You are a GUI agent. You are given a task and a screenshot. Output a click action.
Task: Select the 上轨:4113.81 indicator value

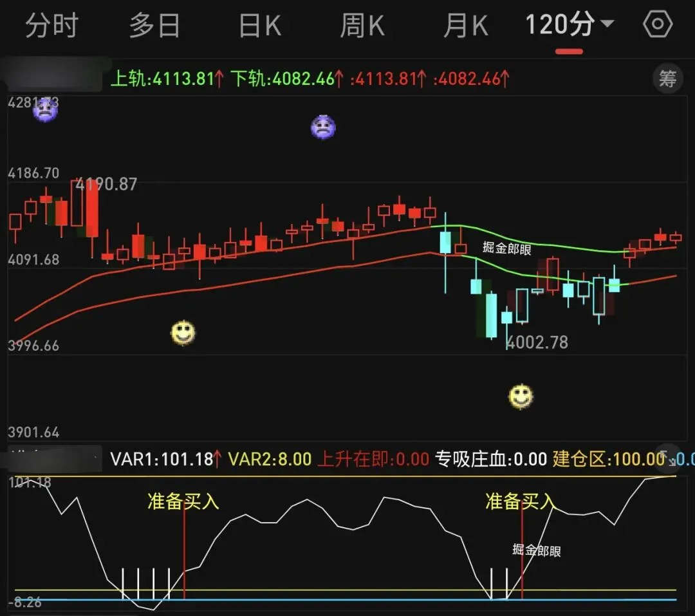tap(167, 79)
